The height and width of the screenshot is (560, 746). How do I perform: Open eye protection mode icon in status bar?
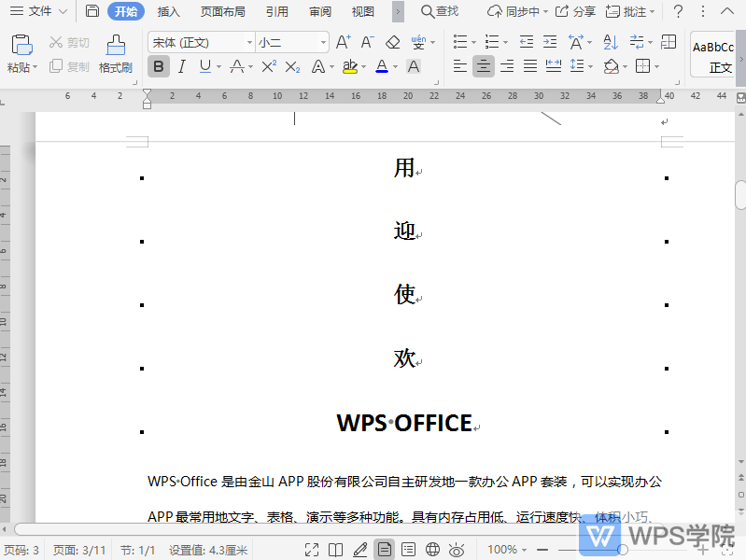[457, 550]
